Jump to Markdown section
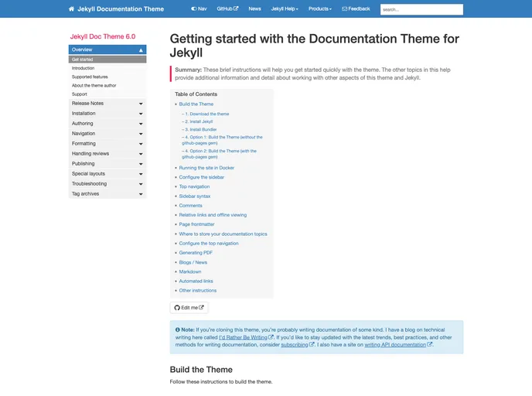The height and width of the screenshot is (396, 532). pyautogui.click(x=190, y=271)
